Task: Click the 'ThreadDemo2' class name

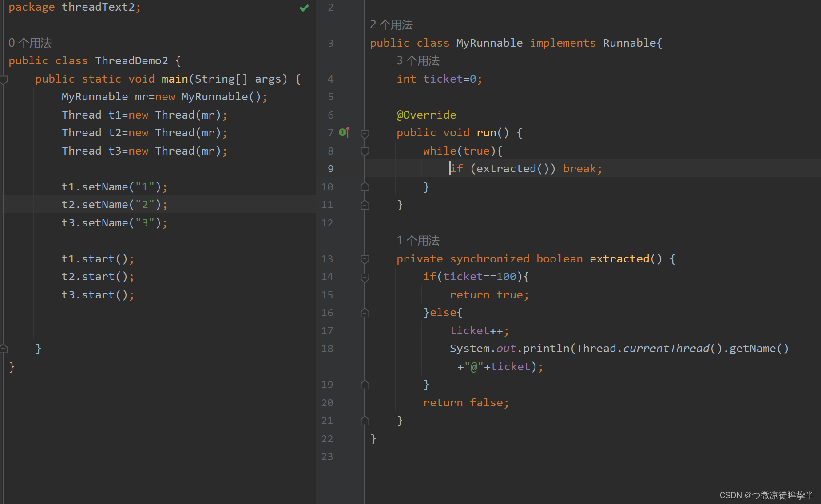Action: tap(131, 61)
